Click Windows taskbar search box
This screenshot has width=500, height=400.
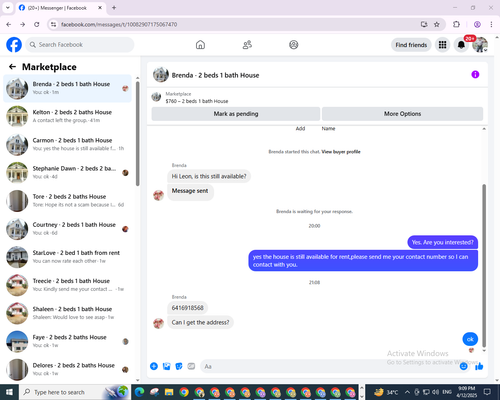click(x=74, y=392)
